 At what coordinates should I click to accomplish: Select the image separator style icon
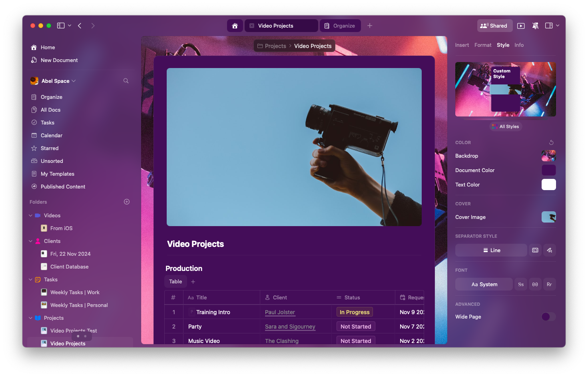(x=535, y=250)
